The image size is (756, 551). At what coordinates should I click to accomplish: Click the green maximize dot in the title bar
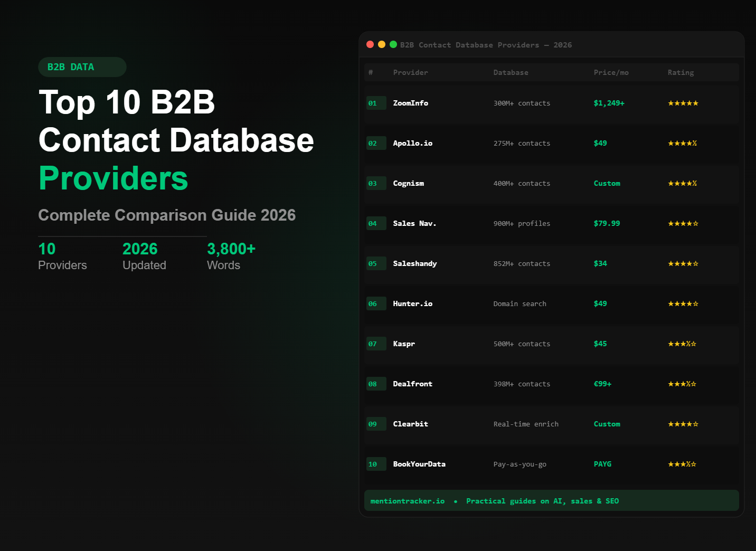point(393,44)
